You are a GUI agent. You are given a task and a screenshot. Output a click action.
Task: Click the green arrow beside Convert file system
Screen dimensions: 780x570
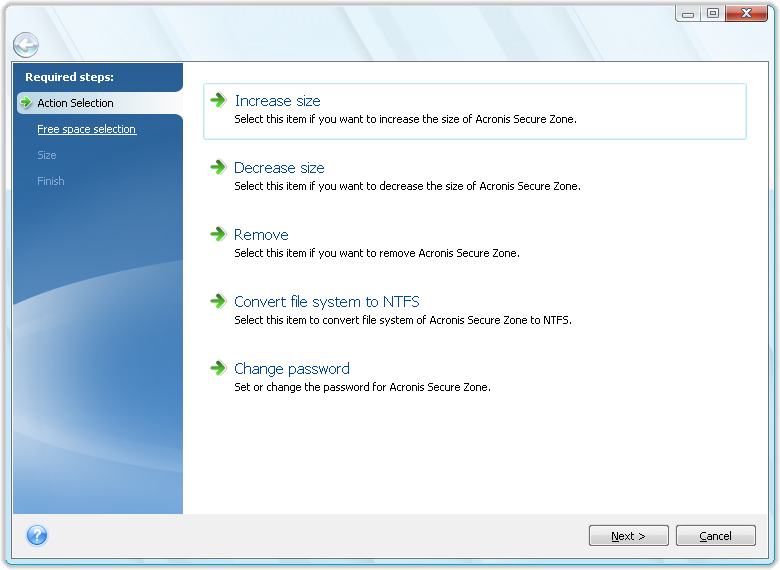point(218,301)
